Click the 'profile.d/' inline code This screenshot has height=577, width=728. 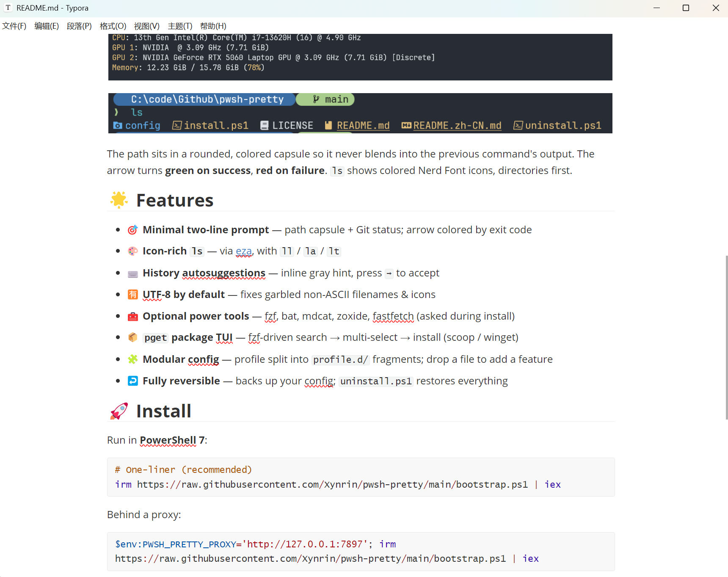click(341, 359)
